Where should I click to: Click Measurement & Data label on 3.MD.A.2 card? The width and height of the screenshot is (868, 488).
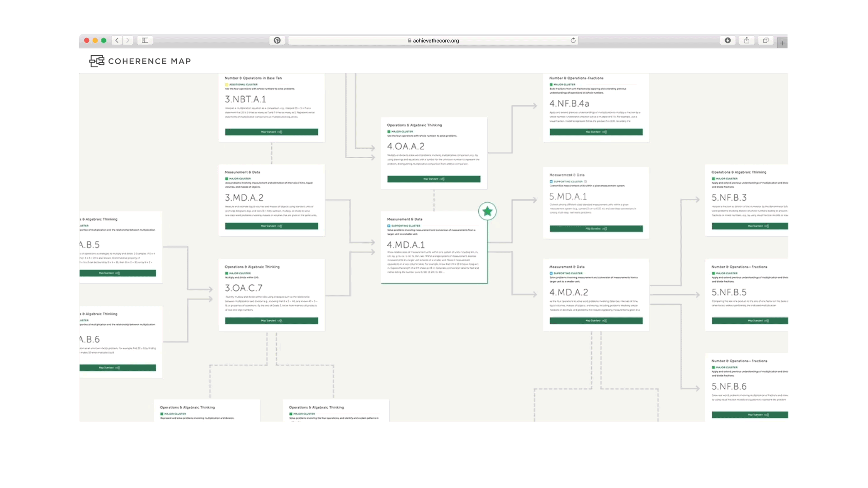(242, 172)
